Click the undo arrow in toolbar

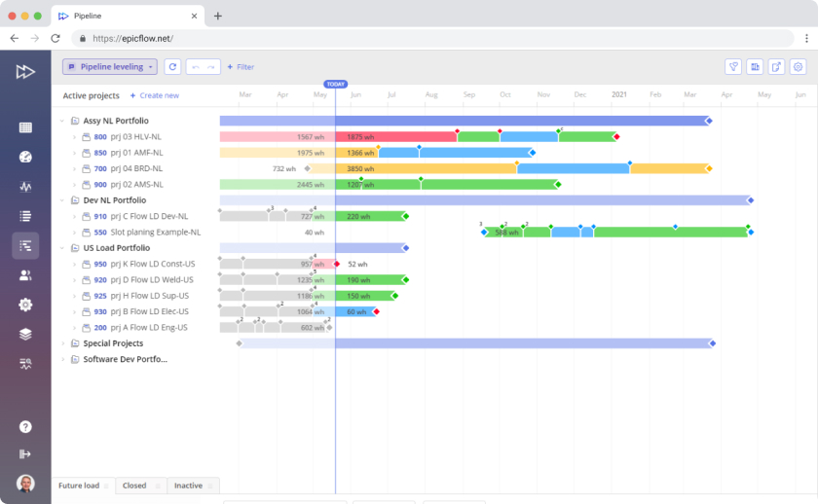coord(195,67)
